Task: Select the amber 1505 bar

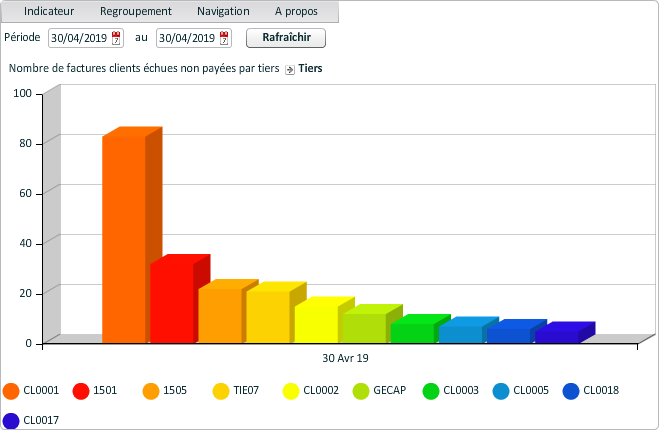Action: 220,316
